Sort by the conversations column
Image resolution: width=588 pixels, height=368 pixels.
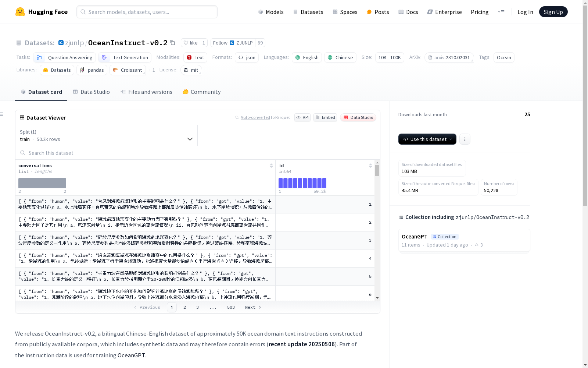point(271,166)
